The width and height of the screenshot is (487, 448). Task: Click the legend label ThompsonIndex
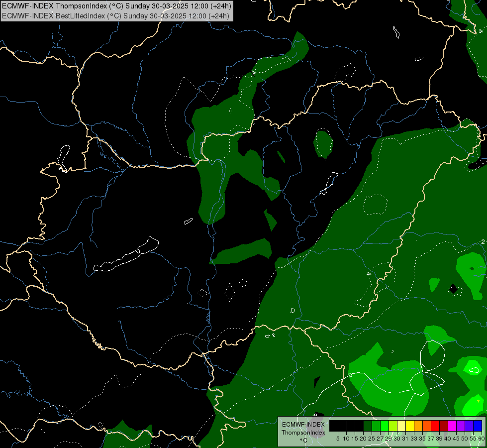click(x=303, y=433)
